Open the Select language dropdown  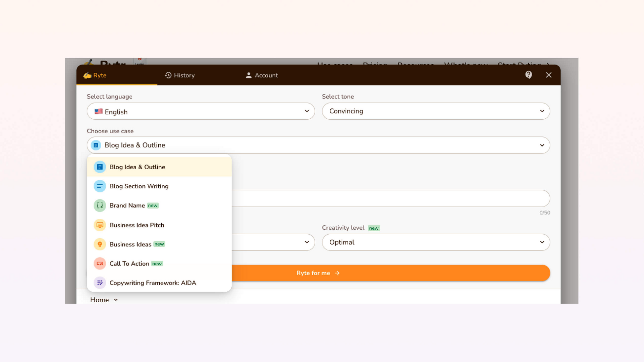click(x=201, y=111)
